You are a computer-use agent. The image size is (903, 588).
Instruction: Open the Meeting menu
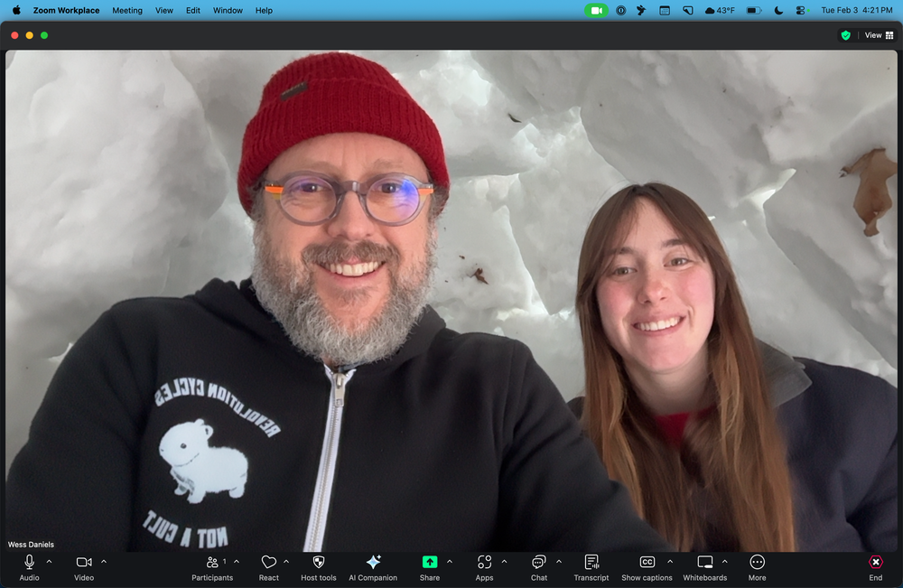click(126, 10)
